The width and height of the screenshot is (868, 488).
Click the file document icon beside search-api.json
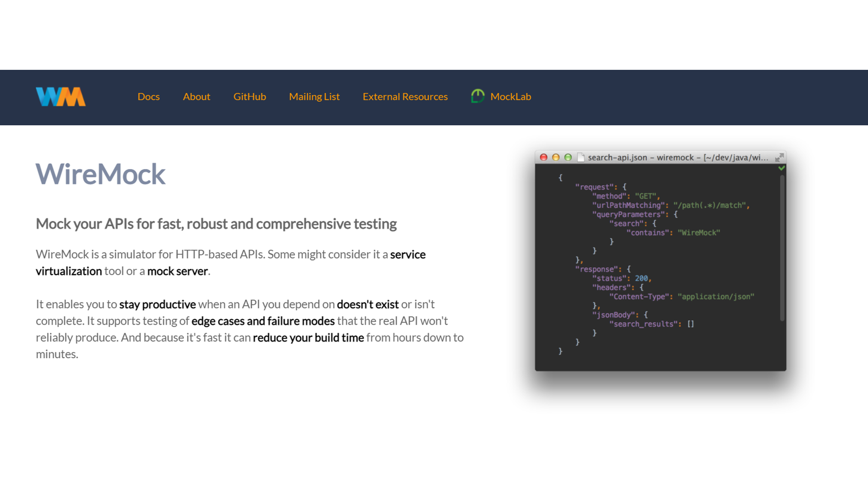pos(581,157)
